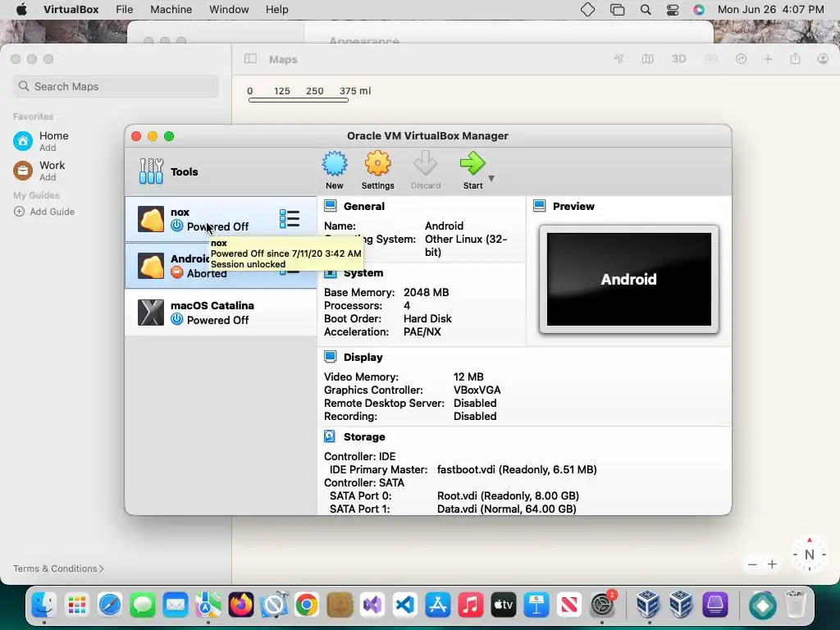Open the File menu
Screen dimensions: 840x630
point(125,10)
